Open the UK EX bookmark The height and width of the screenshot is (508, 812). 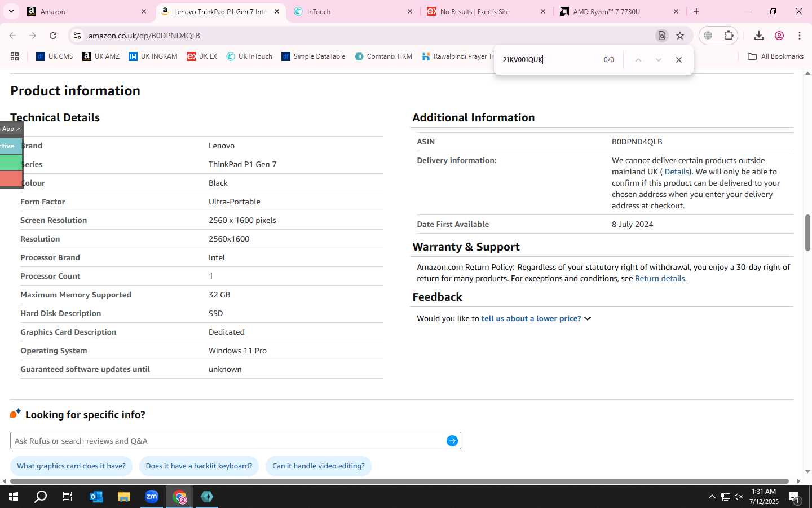click(202, 56)
